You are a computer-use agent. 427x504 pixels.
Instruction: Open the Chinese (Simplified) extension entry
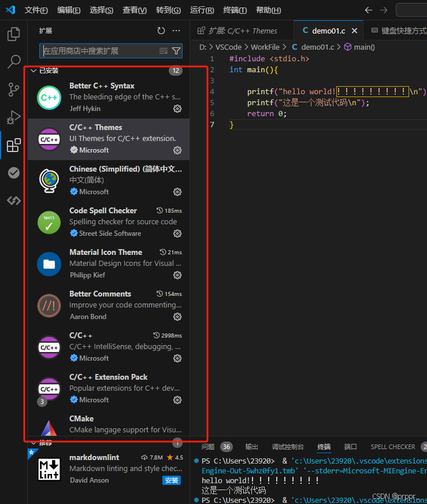click(109, 181)
